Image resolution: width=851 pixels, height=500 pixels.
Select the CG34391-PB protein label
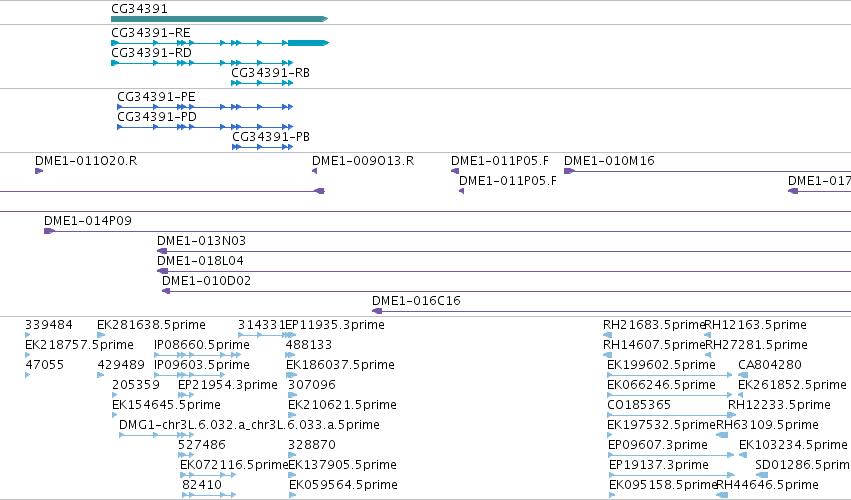point(271,137)
